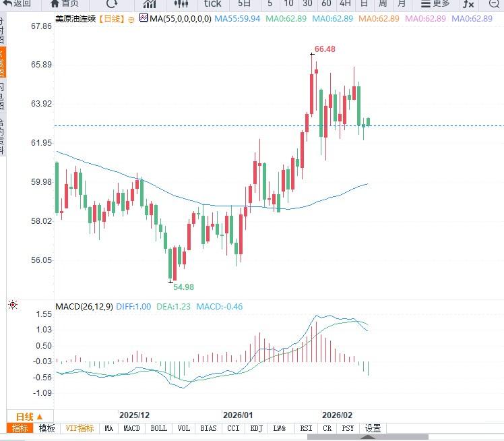This screenshot has height=441, width=504.
Task: Click the MA indicator chart icon
Action: 143,18
